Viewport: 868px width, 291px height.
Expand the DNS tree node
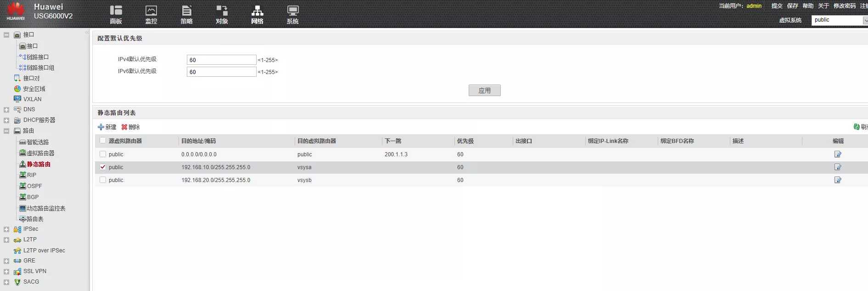pyautogui.click(x=6, y=110)
